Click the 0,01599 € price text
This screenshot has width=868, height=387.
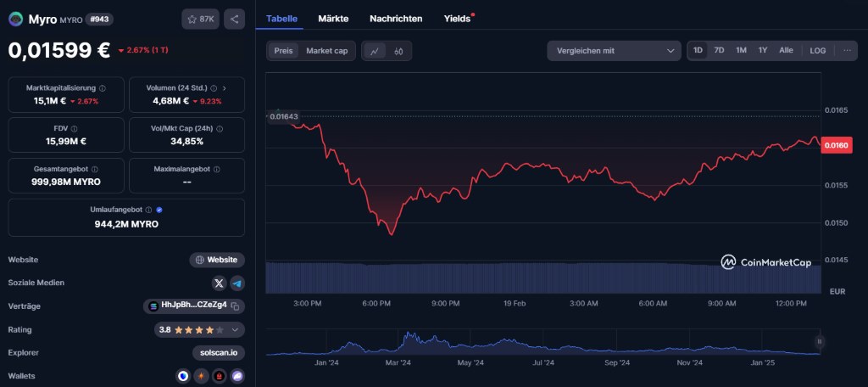59,50
